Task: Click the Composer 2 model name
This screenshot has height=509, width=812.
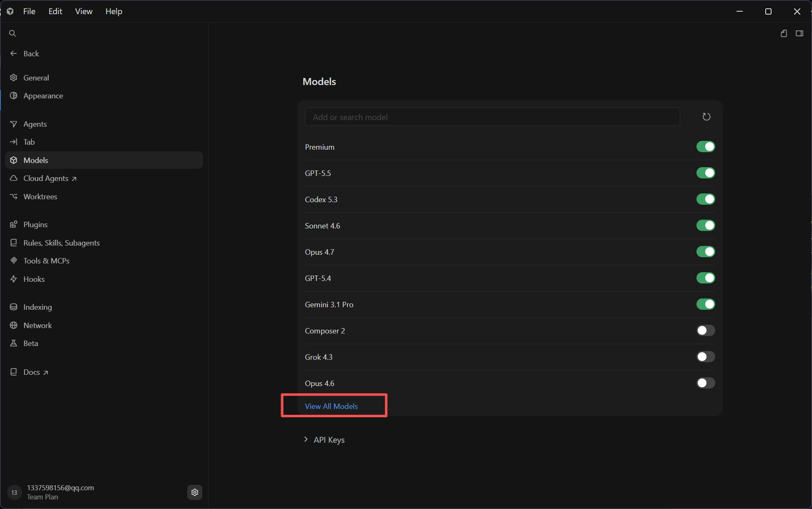Action: (x=325, y=331)
